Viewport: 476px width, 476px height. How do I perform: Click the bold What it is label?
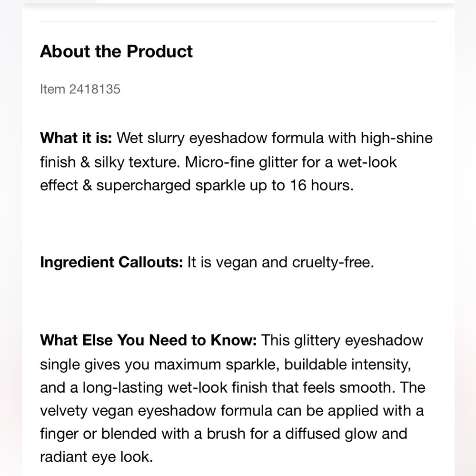(76, 138)
